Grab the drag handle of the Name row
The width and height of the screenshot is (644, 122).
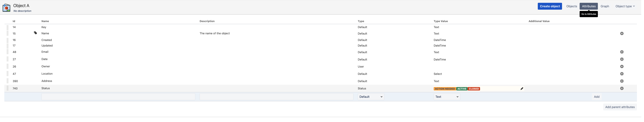point(8,33)
